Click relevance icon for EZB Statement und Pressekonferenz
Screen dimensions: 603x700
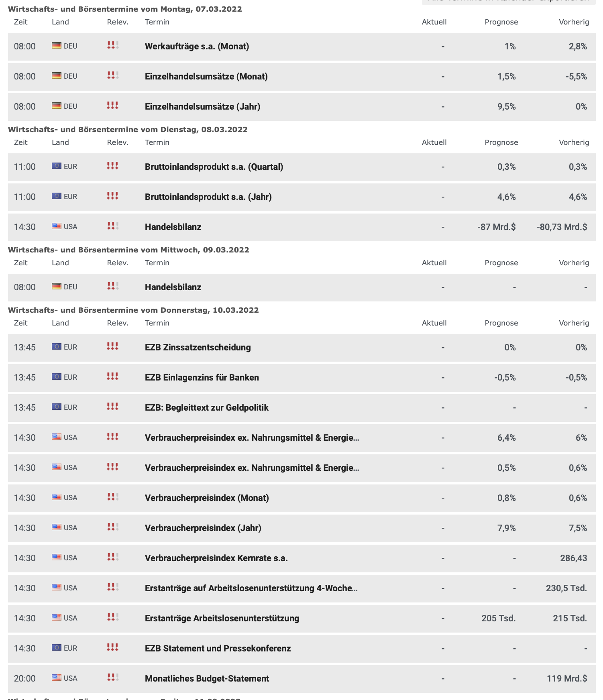113,647
